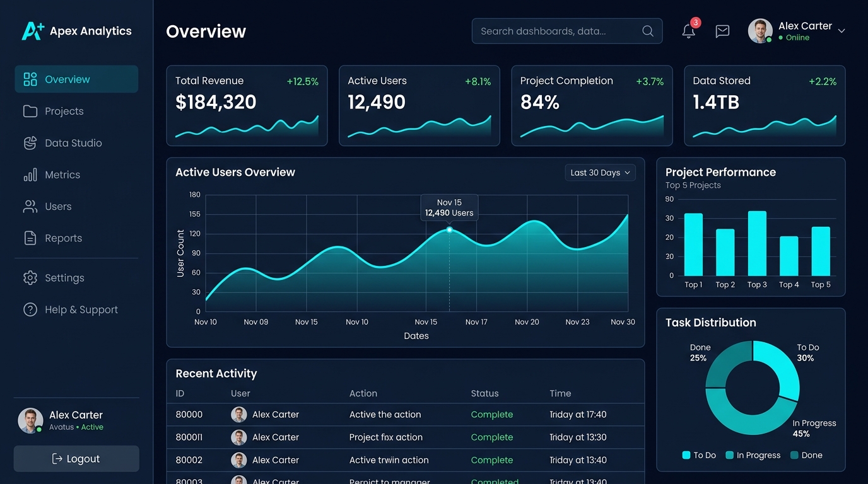This screenshot has height=484, width=868.
Task: Click the "Triday at 13:30" time cell
Action: [x=578, y=437]
